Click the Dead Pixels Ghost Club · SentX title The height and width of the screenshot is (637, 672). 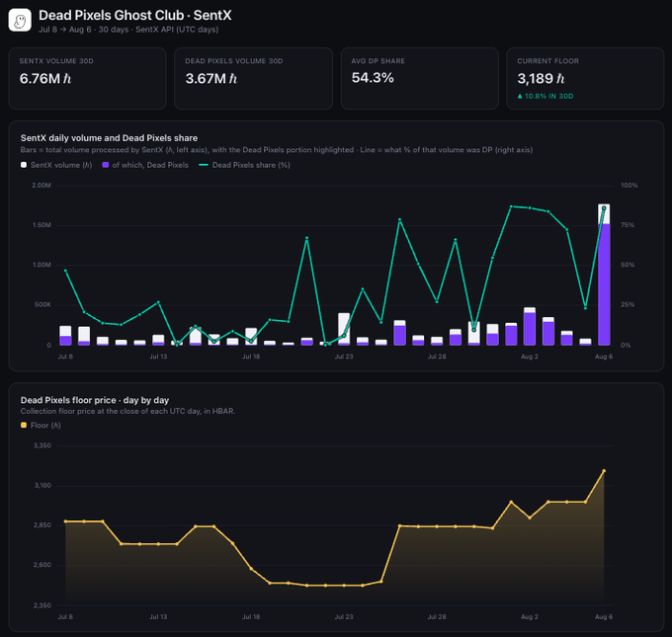coord(135,16)
